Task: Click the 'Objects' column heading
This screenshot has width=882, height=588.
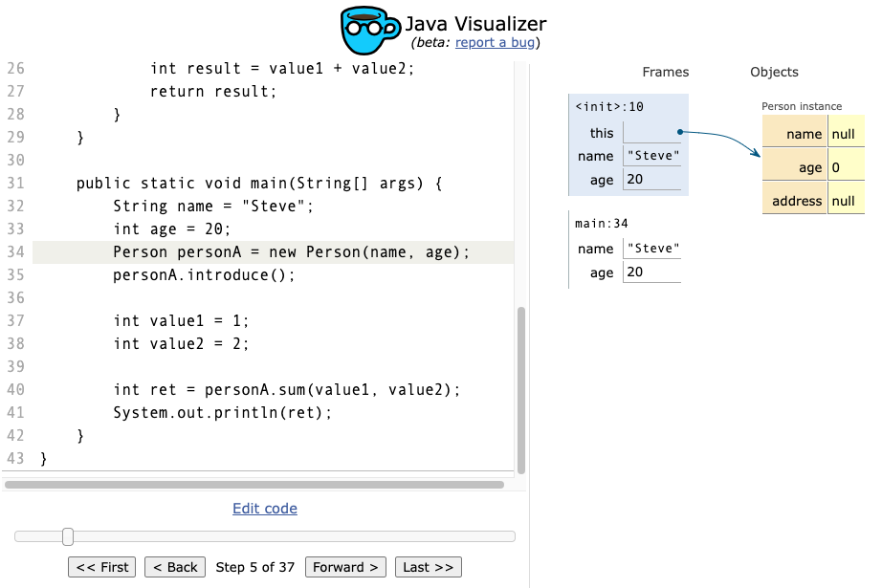Action: (x=774, y=72)
